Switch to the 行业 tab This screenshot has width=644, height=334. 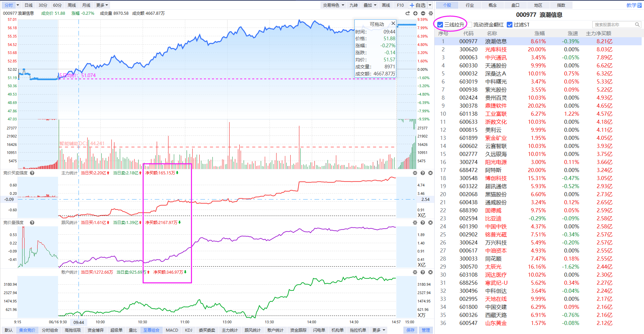pos(470,5)
